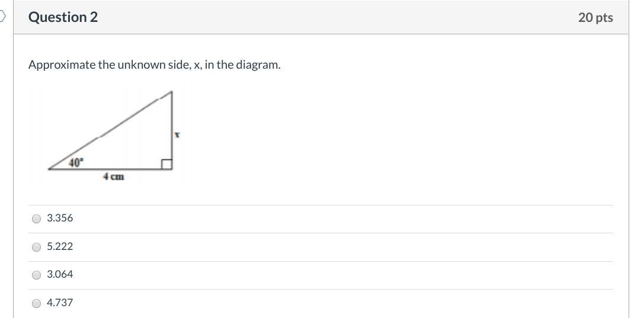Click the 3.064 answer label text

pos(60,274)
